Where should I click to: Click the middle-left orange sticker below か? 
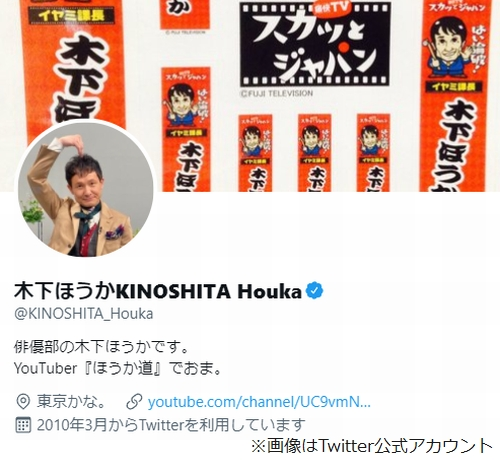[186, 130]
